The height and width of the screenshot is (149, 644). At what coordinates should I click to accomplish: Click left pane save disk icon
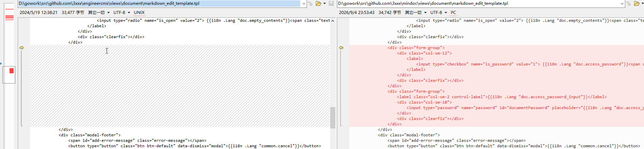pyautogui.click(x=331, y=3)
